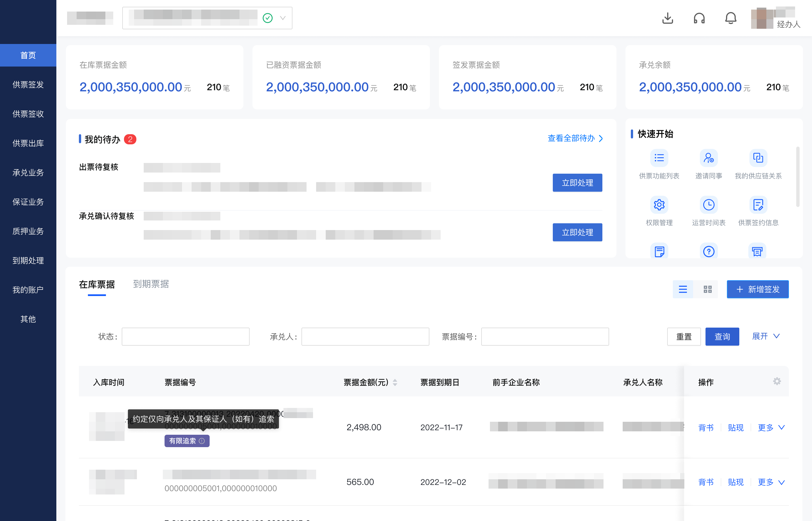Click the 承兑人 input field
Screen dimensions: 812x521
point(365,337)
